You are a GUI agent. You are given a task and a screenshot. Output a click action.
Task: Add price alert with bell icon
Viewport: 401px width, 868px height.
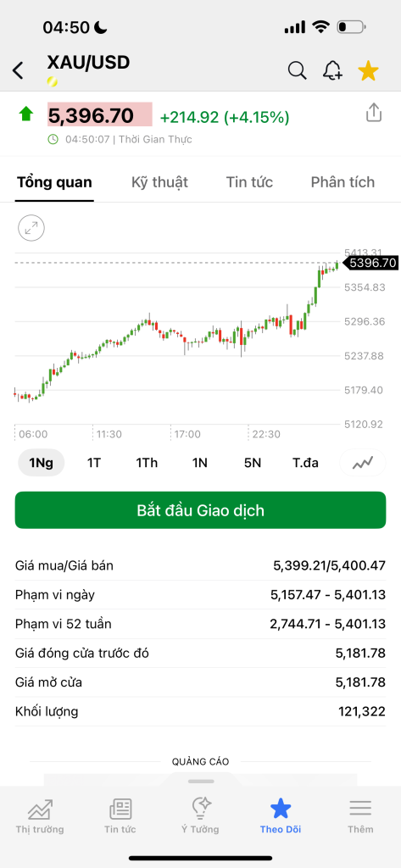(332, 71)
